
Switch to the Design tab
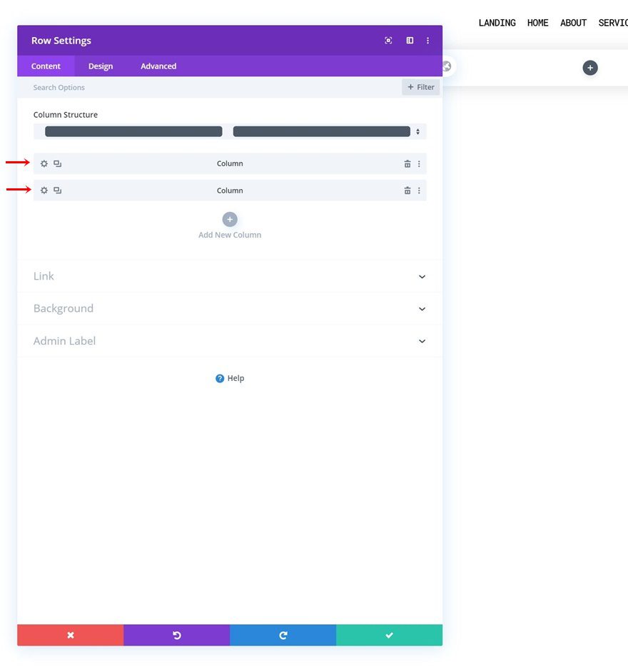click(100, 66)
